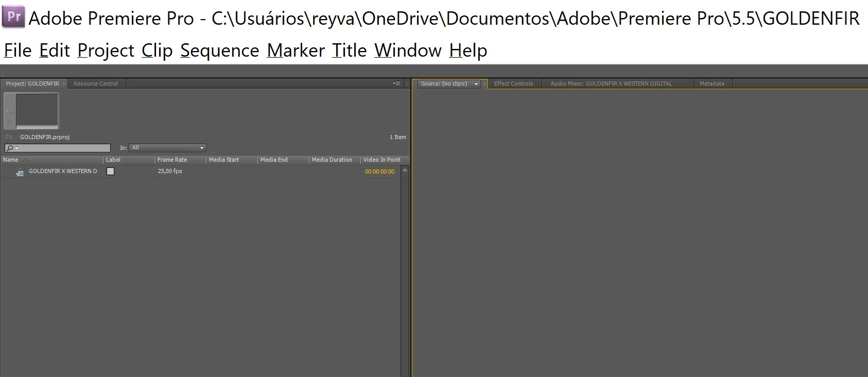Switch to the Effect Controls tab
Viewport: 868px width, 377px height.
coord(513,83)
